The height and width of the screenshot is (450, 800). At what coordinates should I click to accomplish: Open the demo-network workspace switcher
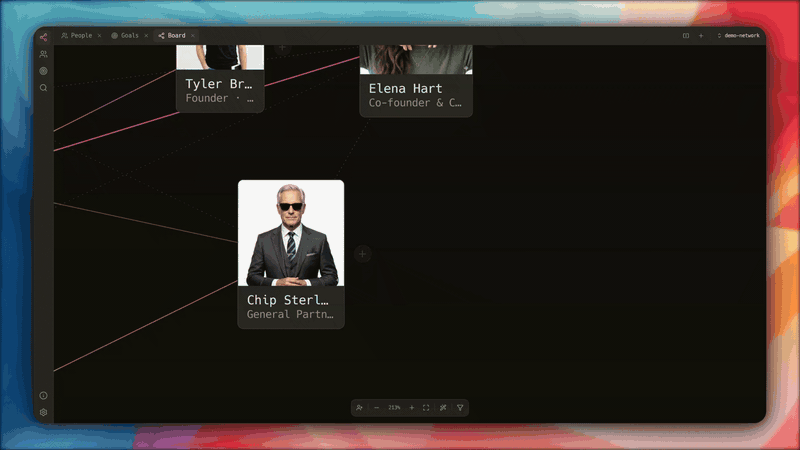click(738, 36)
